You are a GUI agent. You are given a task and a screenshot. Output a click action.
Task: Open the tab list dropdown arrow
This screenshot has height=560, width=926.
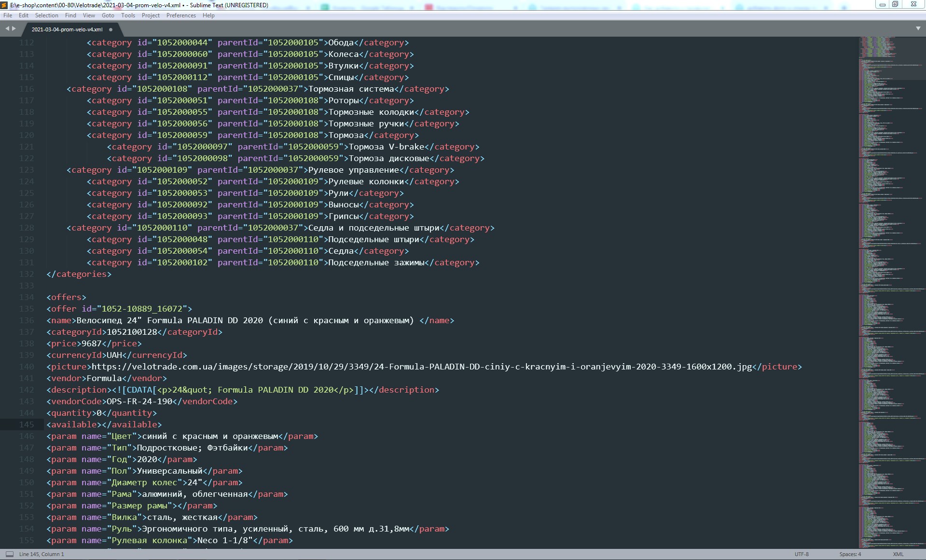(918, 29)
